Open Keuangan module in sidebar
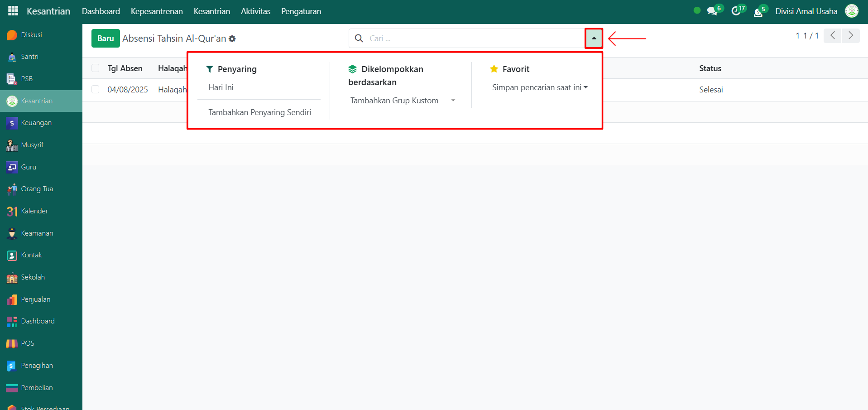 click(x=36, y=123)
